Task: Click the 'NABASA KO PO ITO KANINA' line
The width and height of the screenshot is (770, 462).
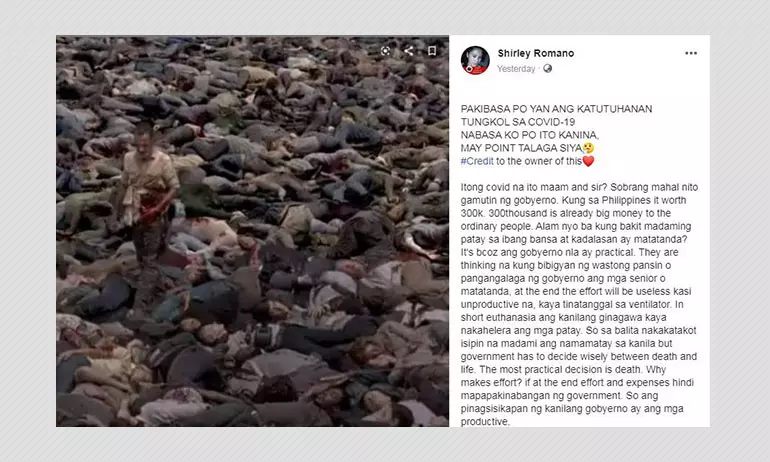Action: point(529,135)
